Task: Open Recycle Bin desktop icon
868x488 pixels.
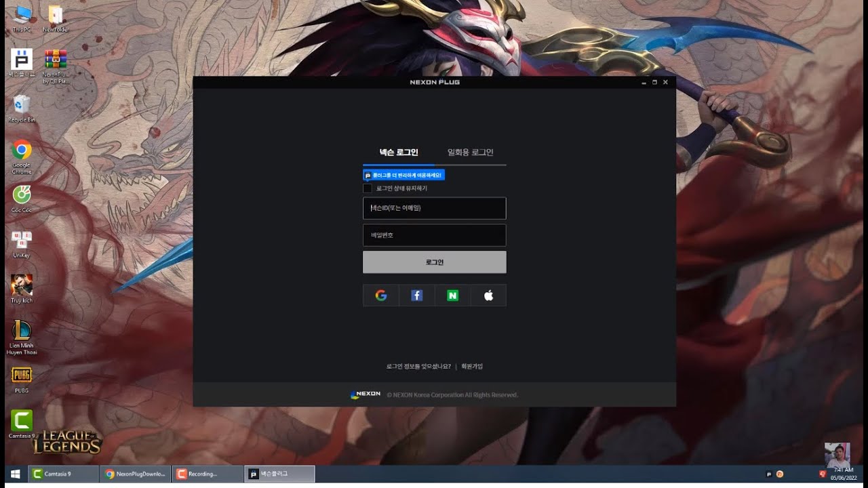Action: tap(22, 108)
